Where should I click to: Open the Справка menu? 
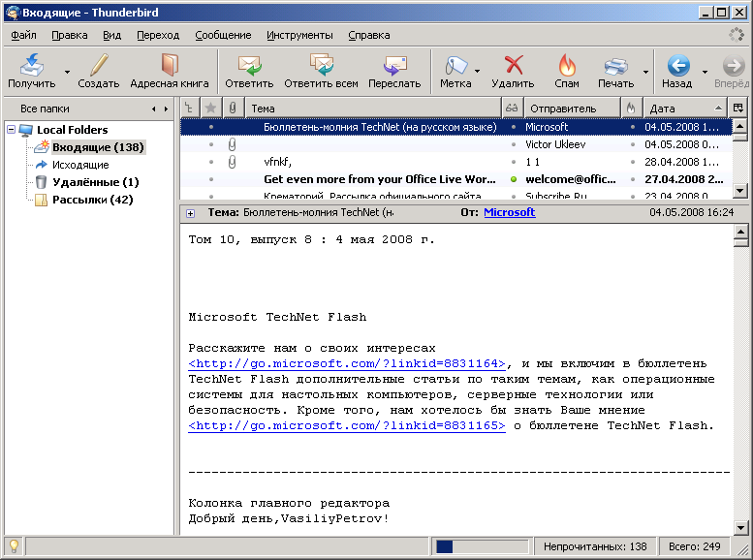[x=369, y=35]
